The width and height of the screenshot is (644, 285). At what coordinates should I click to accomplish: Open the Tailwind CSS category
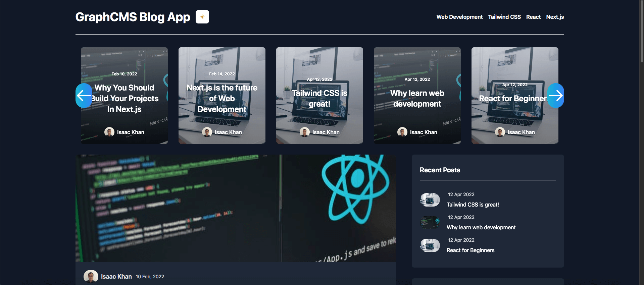click(504, 17)
